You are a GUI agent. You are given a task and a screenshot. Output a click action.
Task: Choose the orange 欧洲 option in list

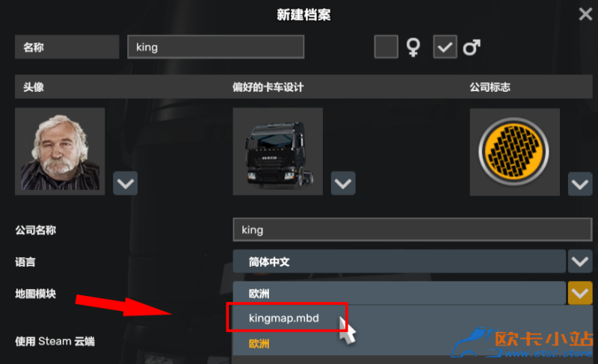coord(259,344)
